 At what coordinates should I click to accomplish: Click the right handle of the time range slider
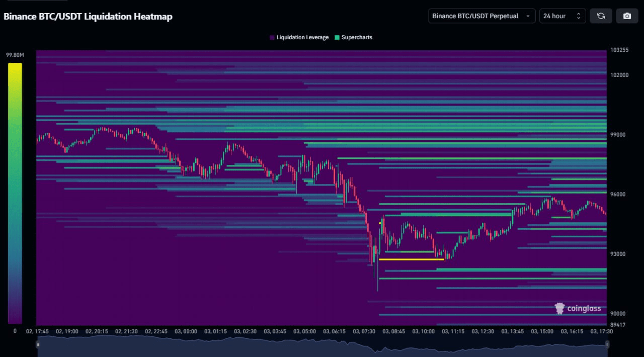pyautogui.click(x=607, y=344)
